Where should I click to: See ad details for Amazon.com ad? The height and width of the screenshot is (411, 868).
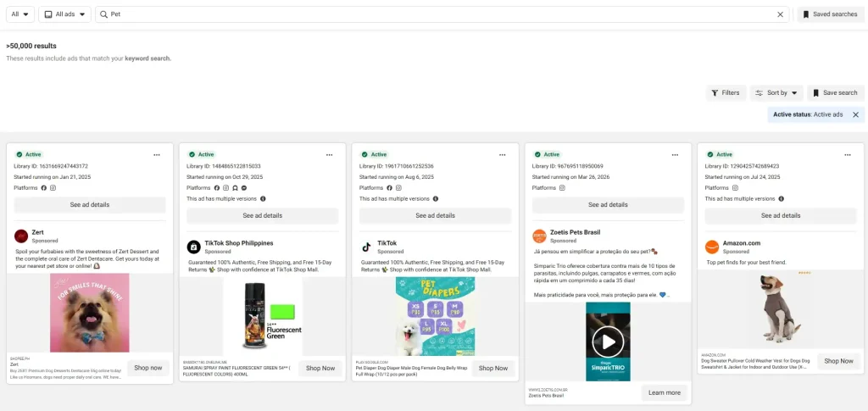(781, 216)
